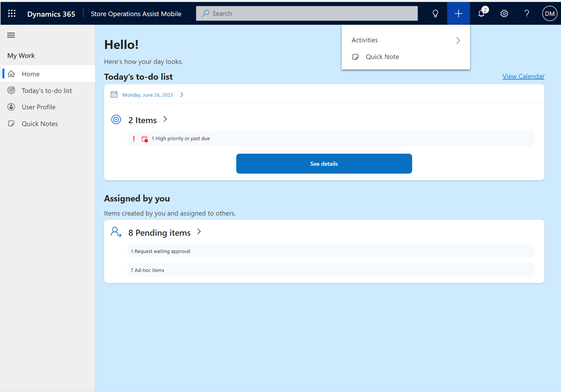Click the Home navigation icon

tap(12, 73)
